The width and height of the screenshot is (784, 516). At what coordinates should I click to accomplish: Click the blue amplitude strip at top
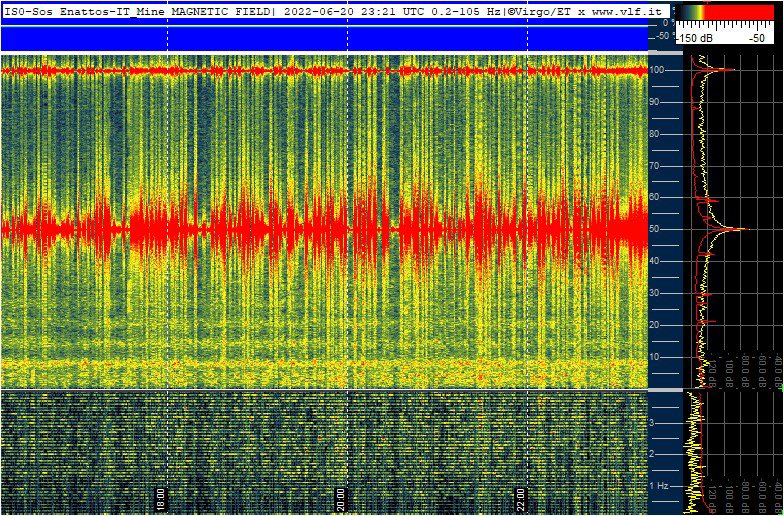click(x=320, y=37)
